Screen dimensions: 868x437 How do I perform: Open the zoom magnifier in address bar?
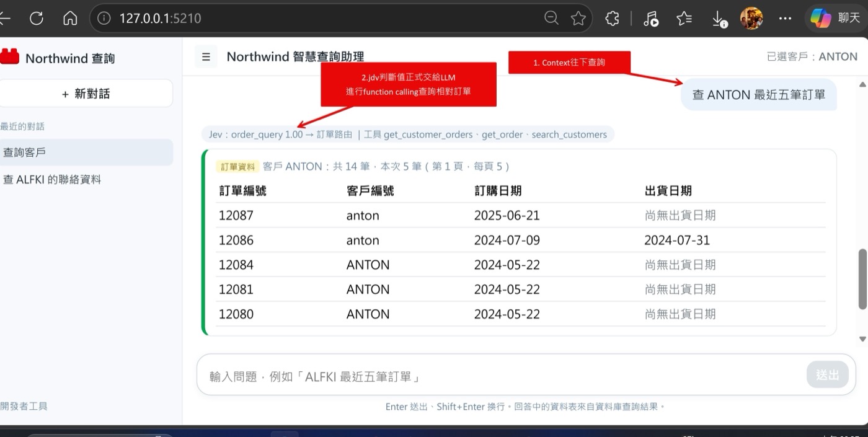(551, 19)
